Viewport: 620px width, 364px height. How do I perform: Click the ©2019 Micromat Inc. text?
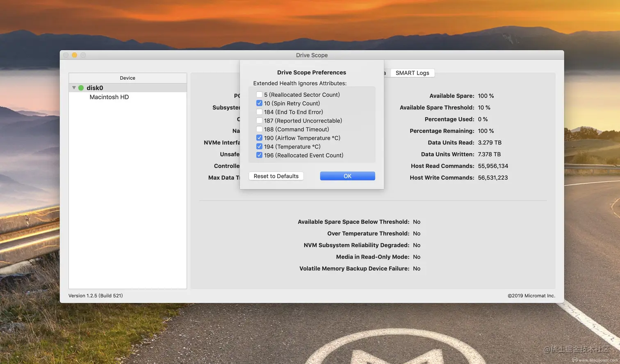531,296
